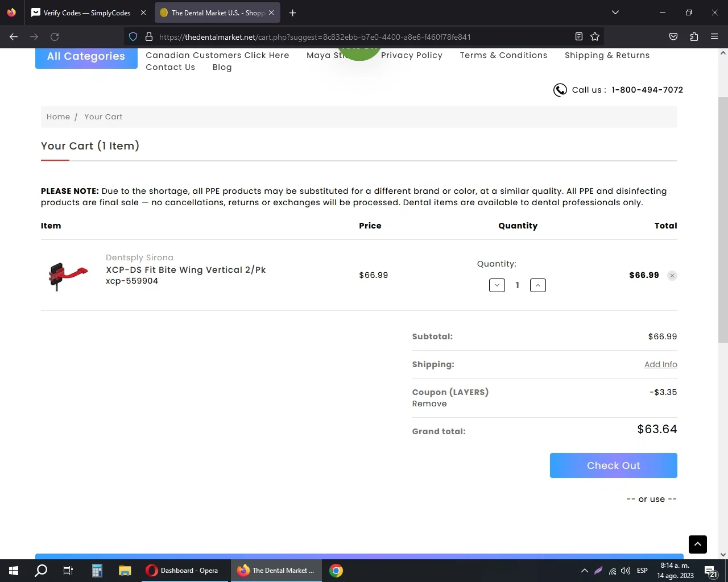Open the taskbar clock and date

(675, 571)
